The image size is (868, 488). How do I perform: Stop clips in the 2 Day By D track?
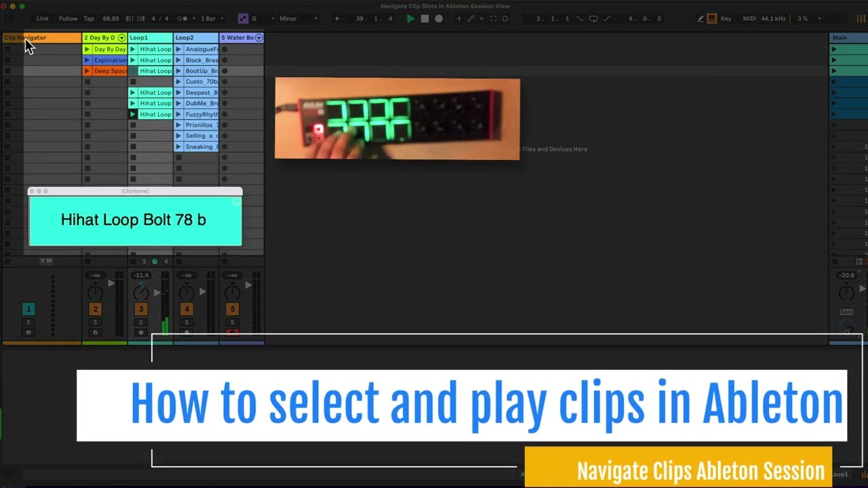click(87, 261)
